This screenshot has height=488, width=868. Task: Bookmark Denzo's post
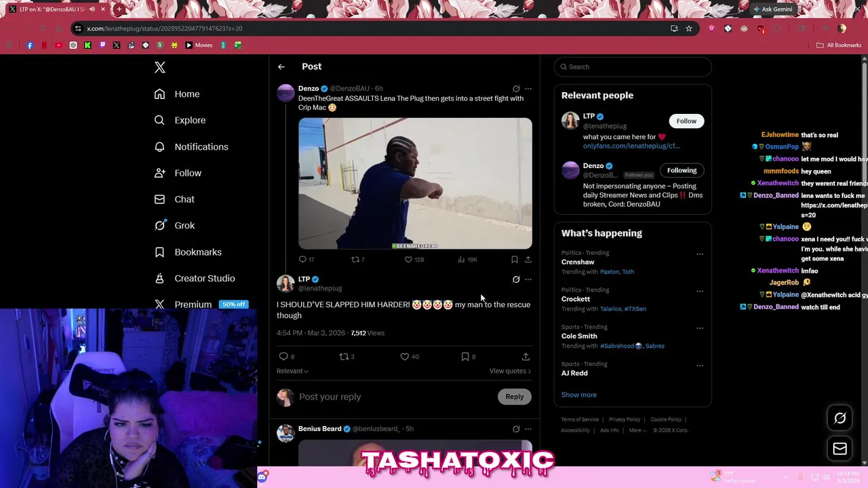point(515,260)
